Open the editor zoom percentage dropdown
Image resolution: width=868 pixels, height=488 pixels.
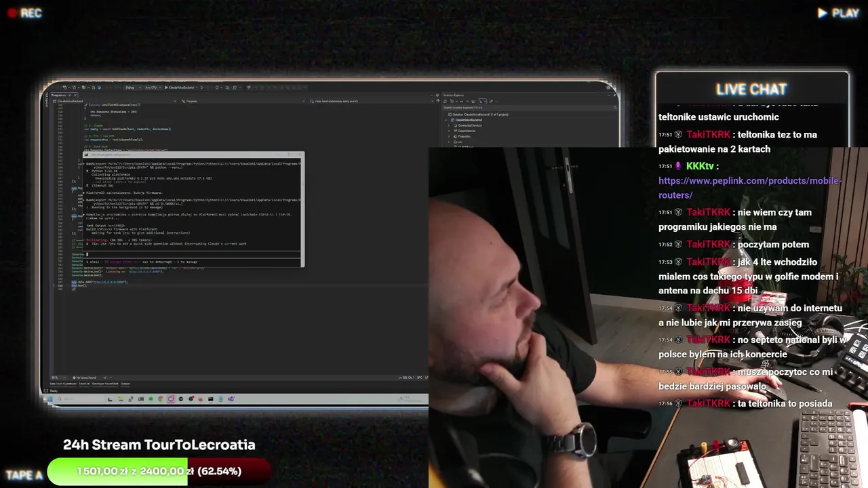(58, 378)
